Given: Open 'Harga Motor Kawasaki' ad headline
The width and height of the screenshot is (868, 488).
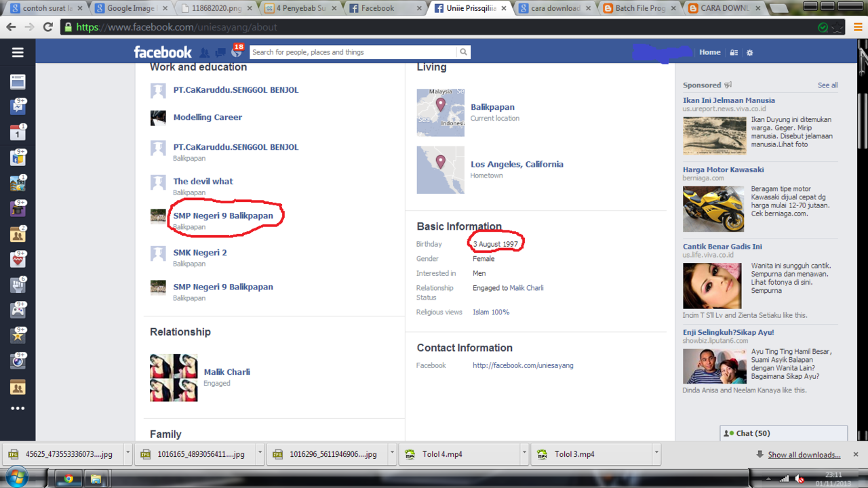Looking at the screenshot, I should [x=724, y=169].
